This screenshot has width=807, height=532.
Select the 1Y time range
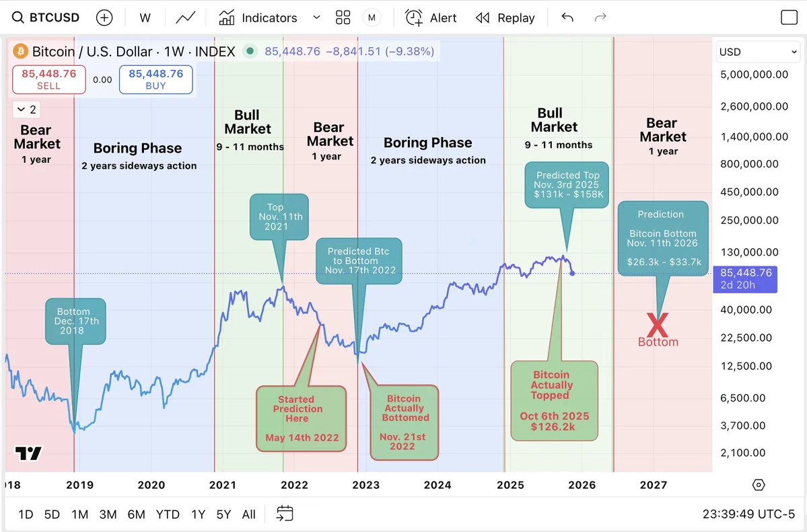[198, 515]
